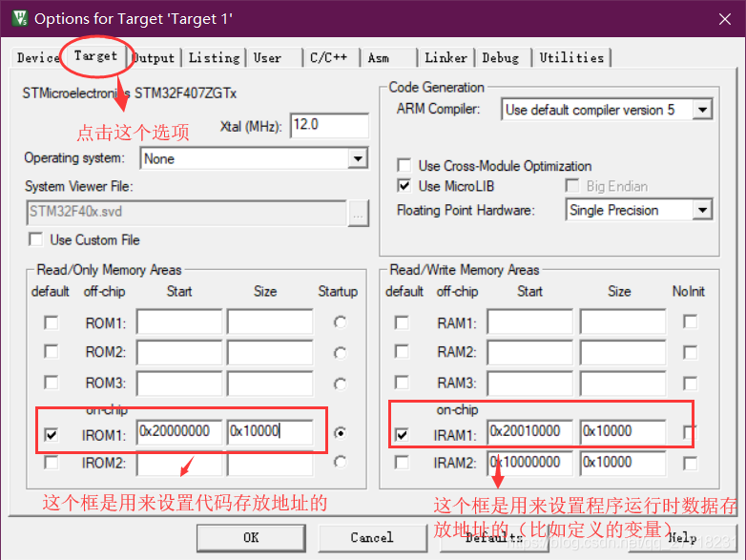Check the ROM2 default checkbox
The width and height of the screenshot is (746, 560).
pos(52,352)
